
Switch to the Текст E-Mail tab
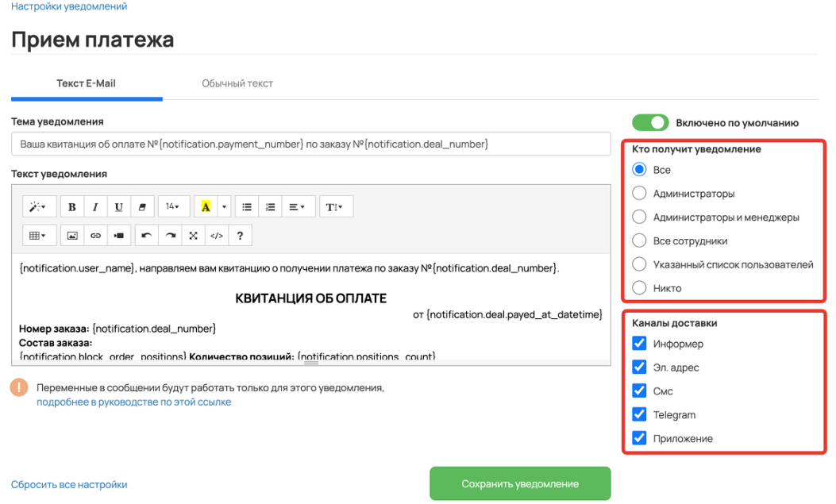(x=87, y=83)
